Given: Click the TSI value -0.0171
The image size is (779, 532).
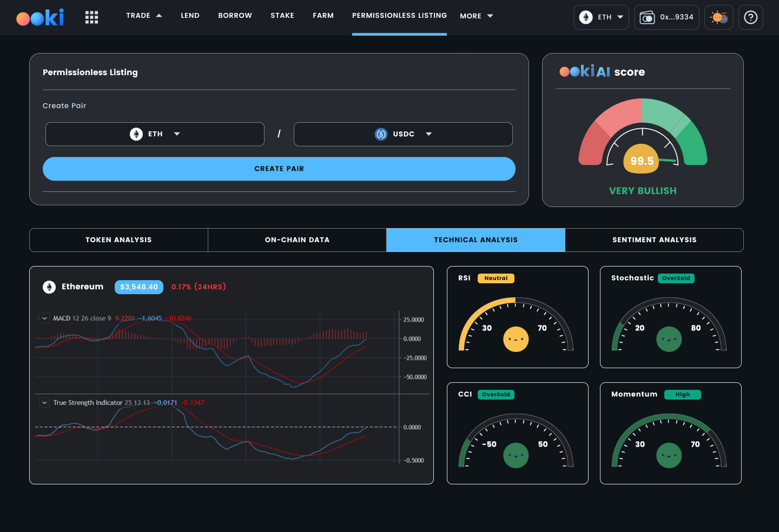Looking at the screenshot, I should 166,403.
